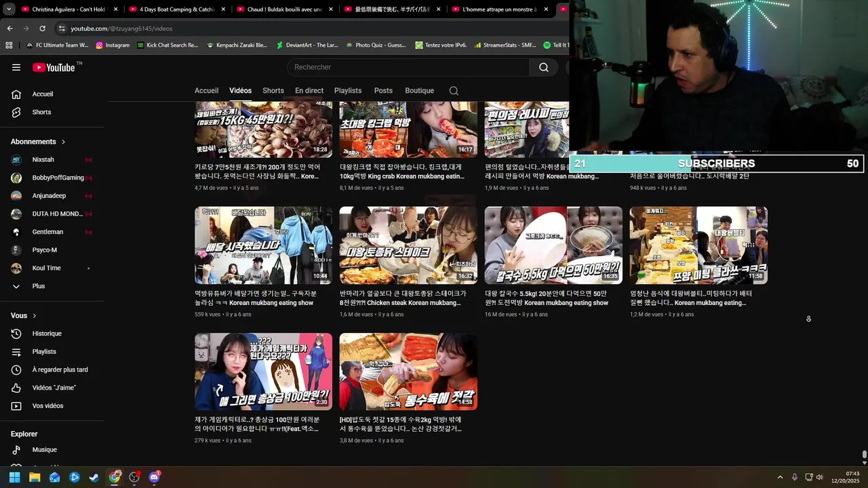
Task: Open Kick Chat Search bookmark
Action: pos(167,45)
